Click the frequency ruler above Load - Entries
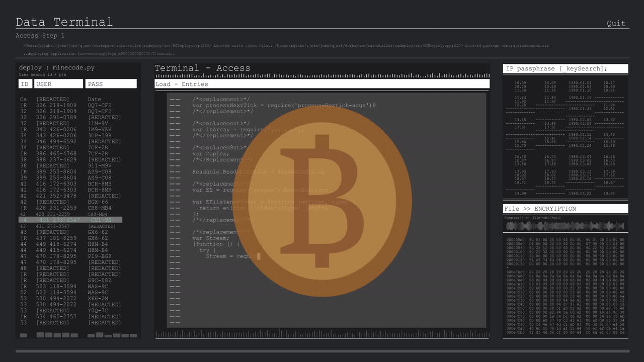This screenshot has height=362, width=644. [x=322, y=75]
